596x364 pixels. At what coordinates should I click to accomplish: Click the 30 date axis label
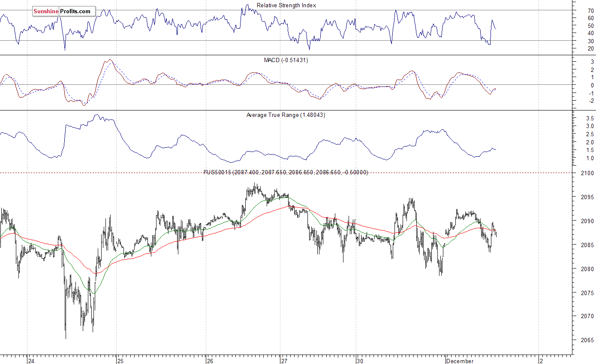click(x=360, y=361)
